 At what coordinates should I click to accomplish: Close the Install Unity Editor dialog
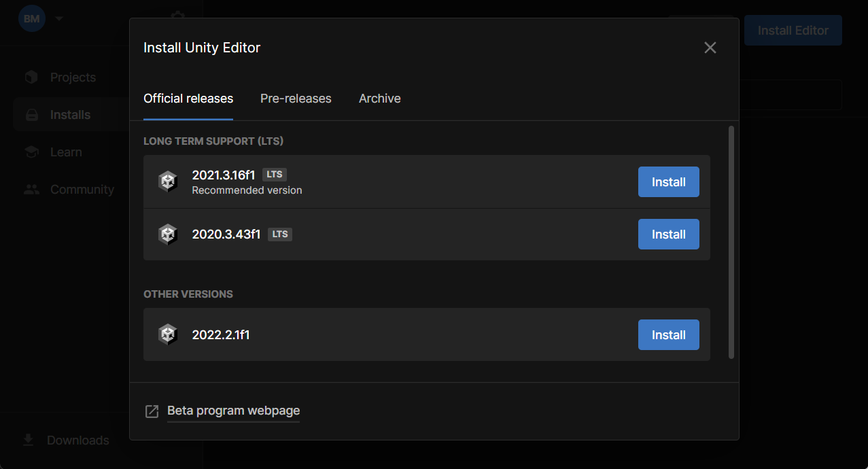click(x=710, y=48)
